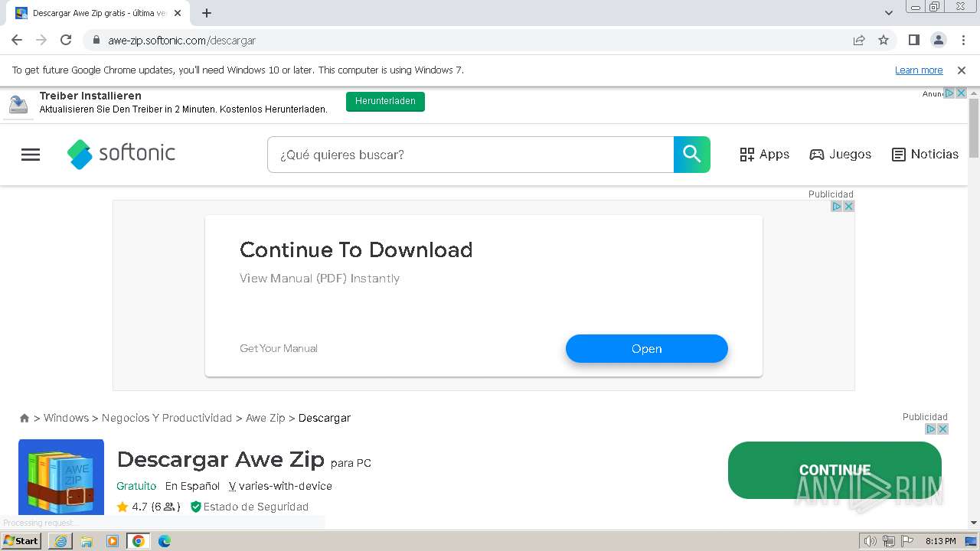The width and height of the screenshot is (980, 551).
Task: Click the scrollbar down arrow
Action: click(x=974, y=523)
